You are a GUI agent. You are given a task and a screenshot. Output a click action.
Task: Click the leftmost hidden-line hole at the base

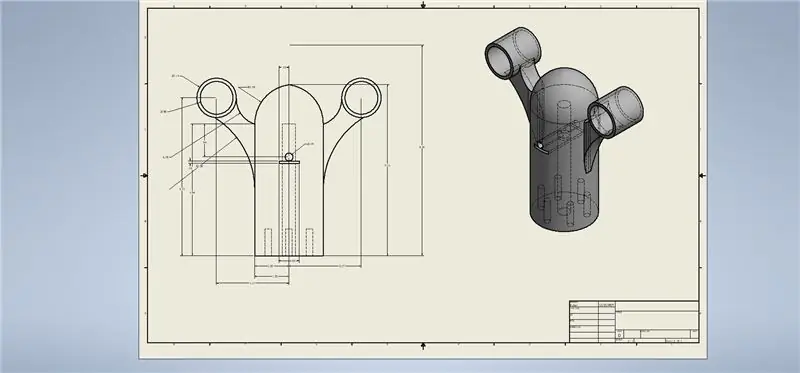pos(268,242)
